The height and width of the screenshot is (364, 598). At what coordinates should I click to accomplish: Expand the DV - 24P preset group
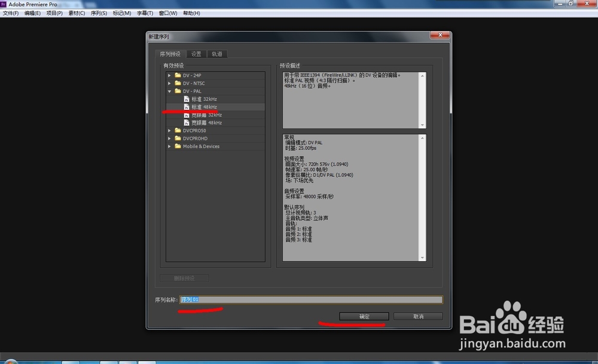click(169, 75)
